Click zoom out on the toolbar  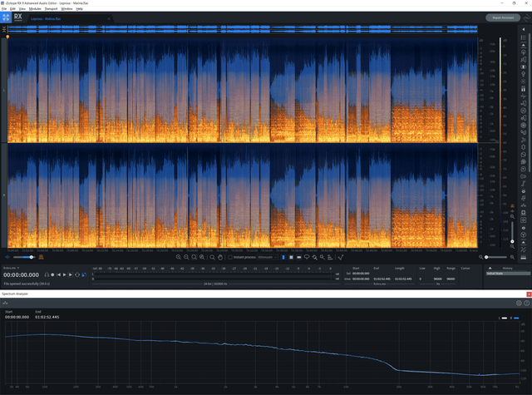(x=186, y=257)
